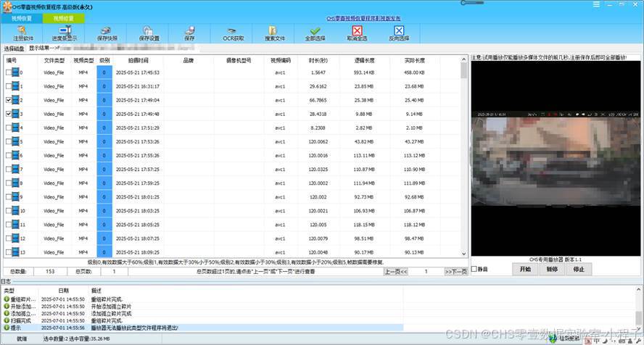
Task: Click the 选择磁盘 select disk label
Action: point(14,49)
